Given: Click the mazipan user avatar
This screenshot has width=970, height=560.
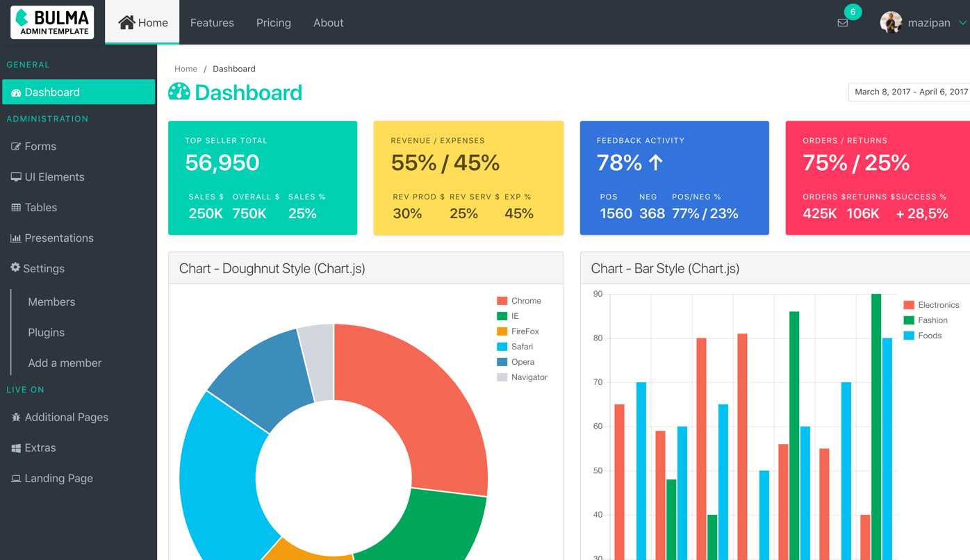Looking at the screenshot, I should (891, 22).
